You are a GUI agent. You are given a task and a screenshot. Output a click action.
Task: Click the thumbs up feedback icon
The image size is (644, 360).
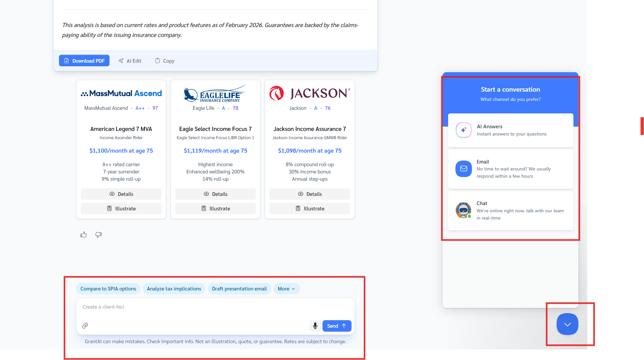[83, 235]
